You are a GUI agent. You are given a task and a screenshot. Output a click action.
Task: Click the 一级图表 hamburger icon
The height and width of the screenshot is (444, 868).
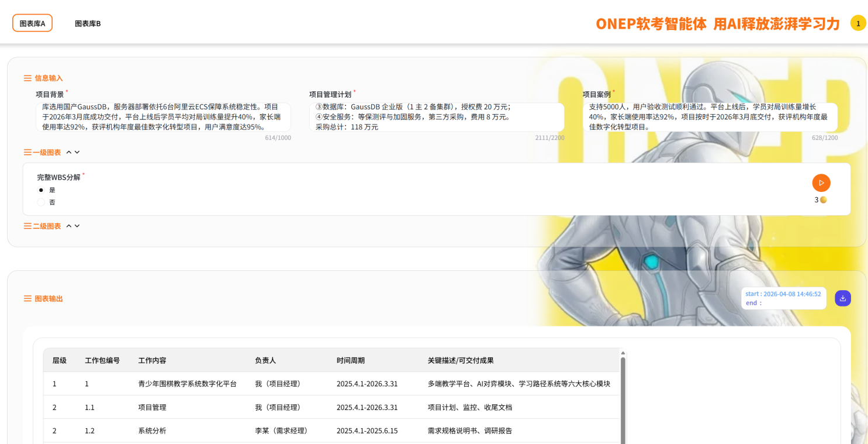[27, 152]
